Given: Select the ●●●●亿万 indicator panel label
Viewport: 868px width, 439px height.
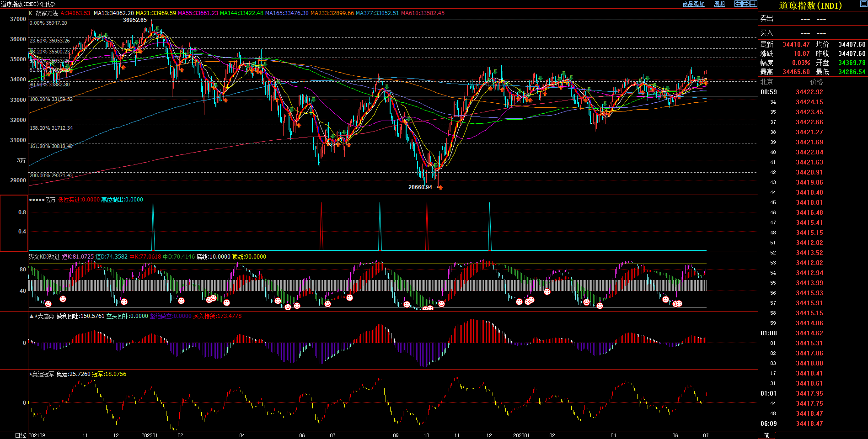Looking at the screenshot, I should coord(42,200).
